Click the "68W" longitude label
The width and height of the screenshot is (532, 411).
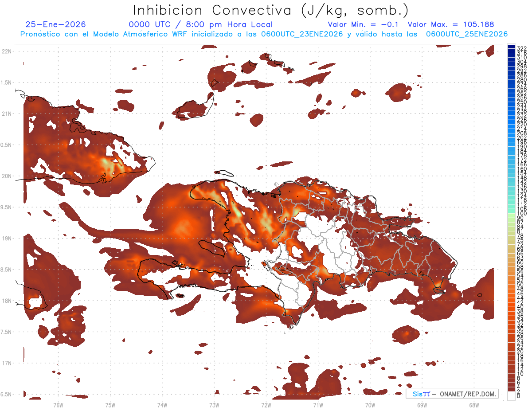click(474, 405)
